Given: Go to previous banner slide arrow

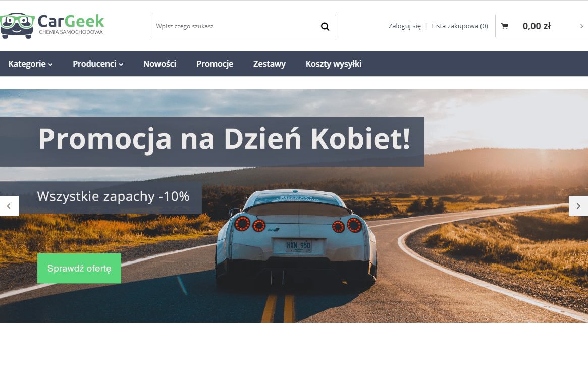Looking at the screenshot, I should click(9, 206).
